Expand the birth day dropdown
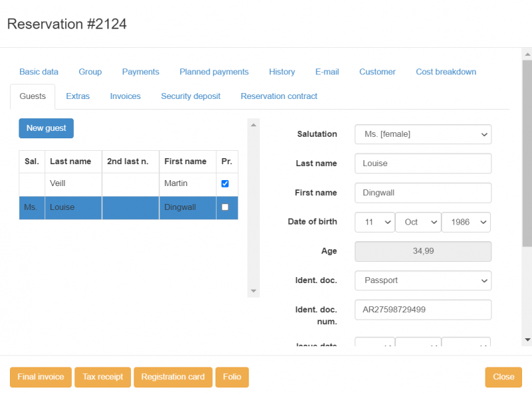The image size is (532, 394). [374, 222]
